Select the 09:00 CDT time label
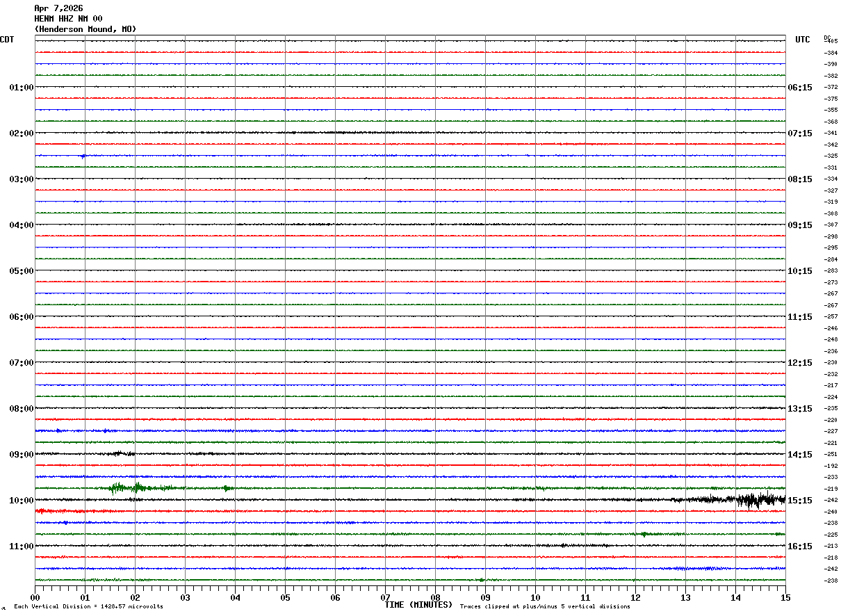841x616 pixels. coord(21,455)
